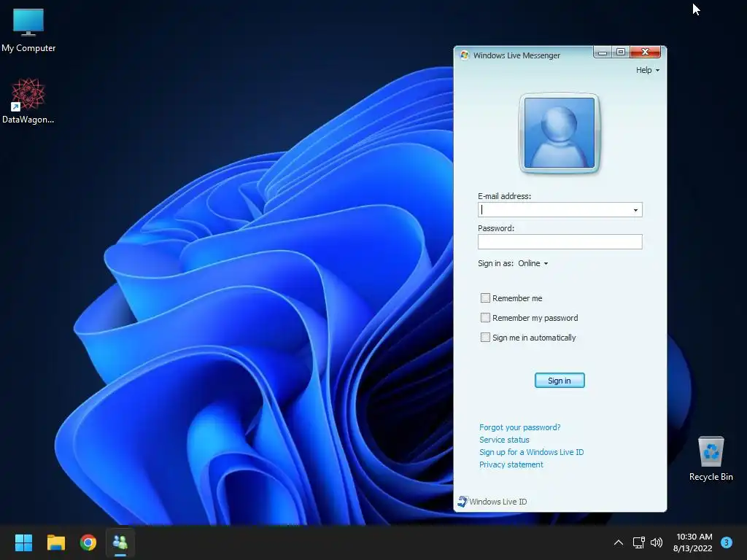The width and height of the screenshot is (747, 560).
Task: Close the Windows Live Messenger window
Action: pos(645,52)
